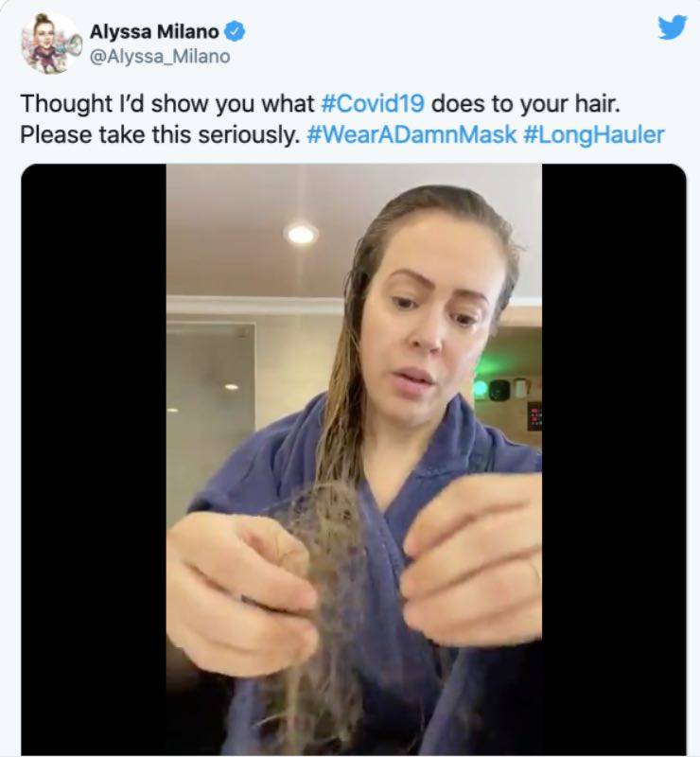Select the #LongHauler hashtag
This screenshot has width=700, height=757.
[594, 134]
